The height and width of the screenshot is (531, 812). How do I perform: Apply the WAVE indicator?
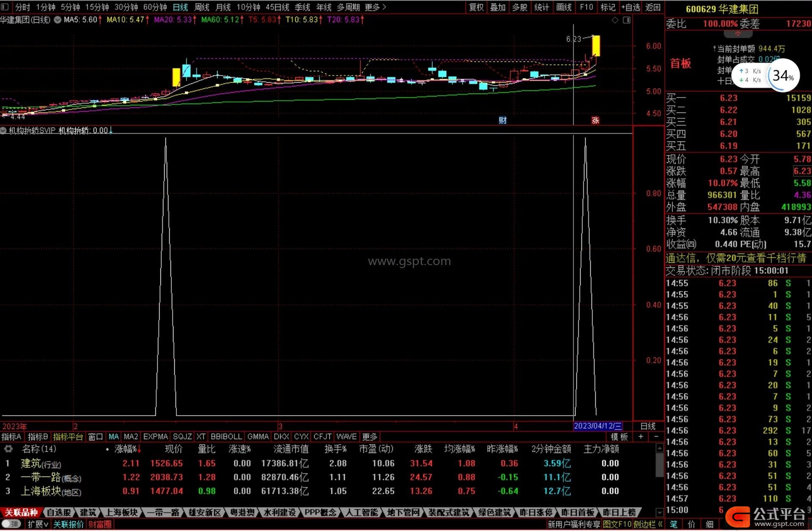[346, 437]
